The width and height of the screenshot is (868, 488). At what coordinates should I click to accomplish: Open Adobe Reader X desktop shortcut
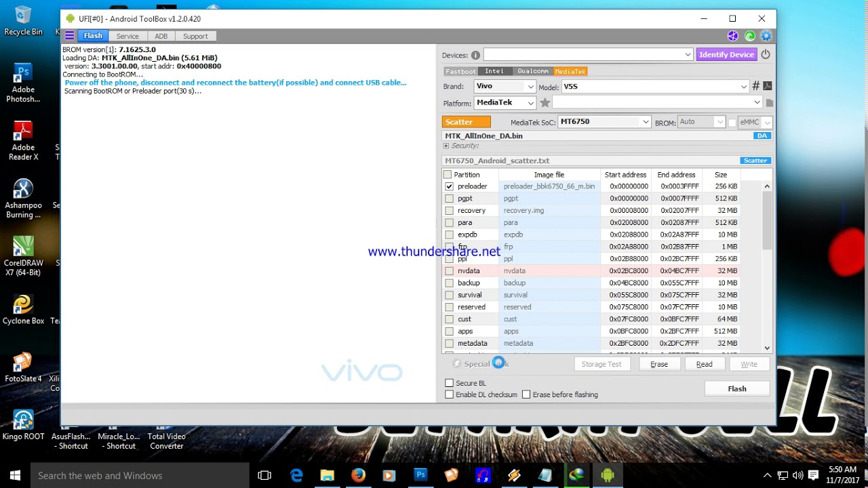(23, 142)
